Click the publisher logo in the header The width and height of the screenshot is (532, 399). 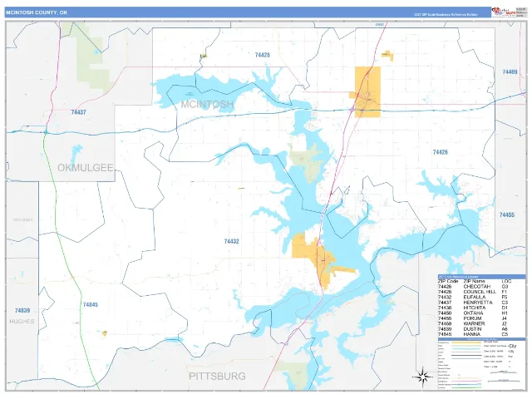click(x=504, y=12)
